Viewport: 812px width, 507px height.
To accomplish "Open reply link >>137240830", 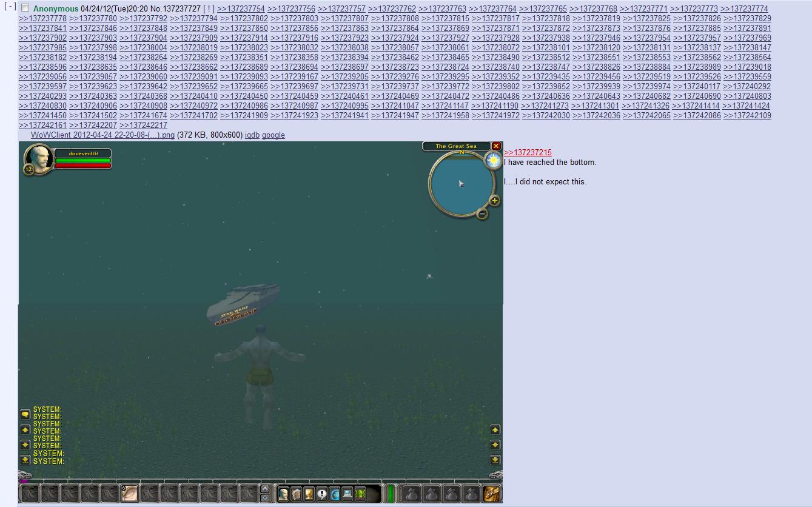I will (42, 106).
